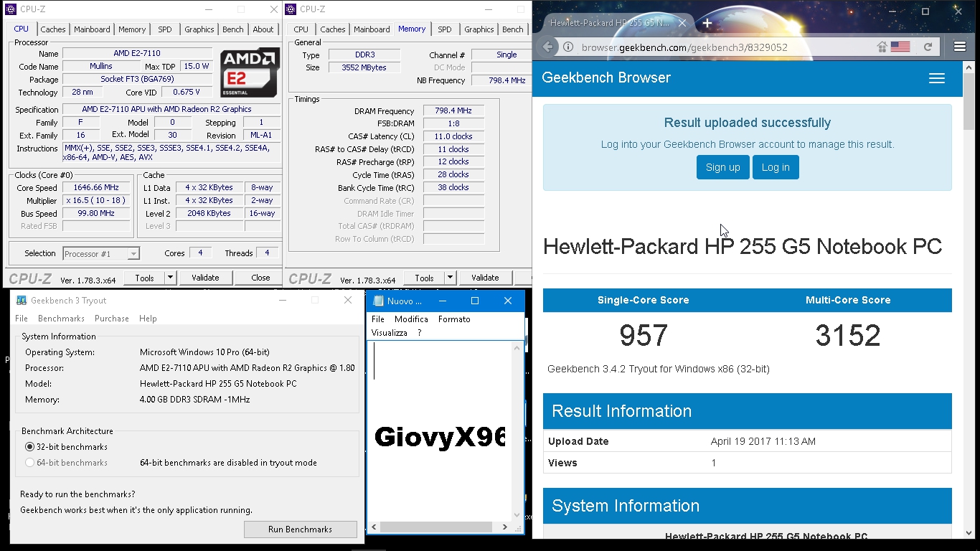Open the Geekbench Browser navigation menu toggle

(937, 78)
